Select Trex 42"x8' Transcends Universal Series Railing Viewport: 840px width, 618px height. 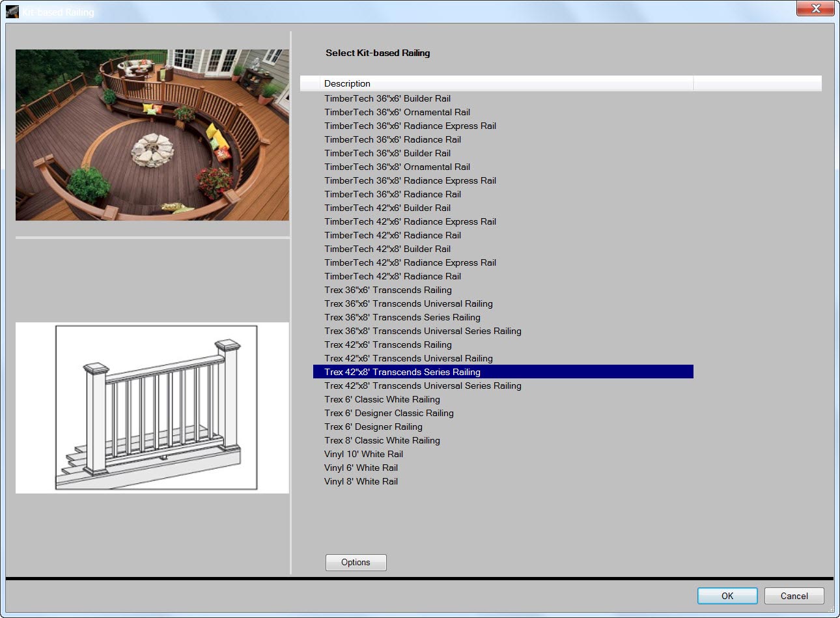(x=423, y=386)
